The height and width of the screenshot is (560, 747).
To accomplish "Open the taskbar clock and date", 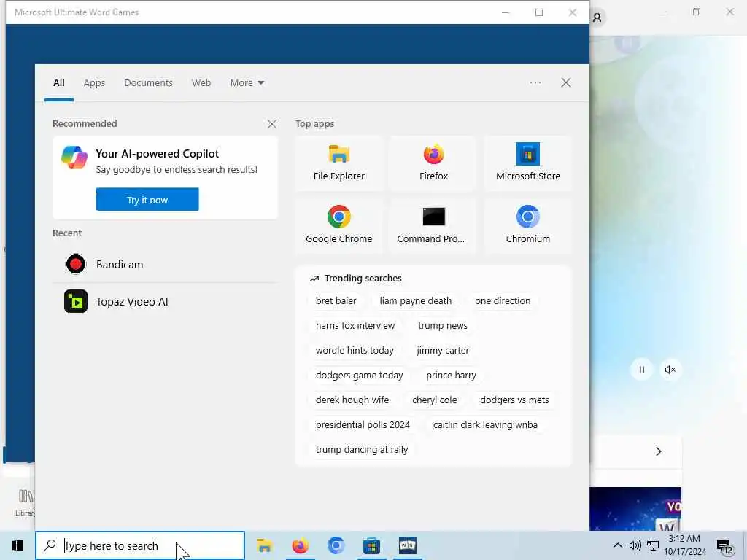I will (x=684, y=545).
